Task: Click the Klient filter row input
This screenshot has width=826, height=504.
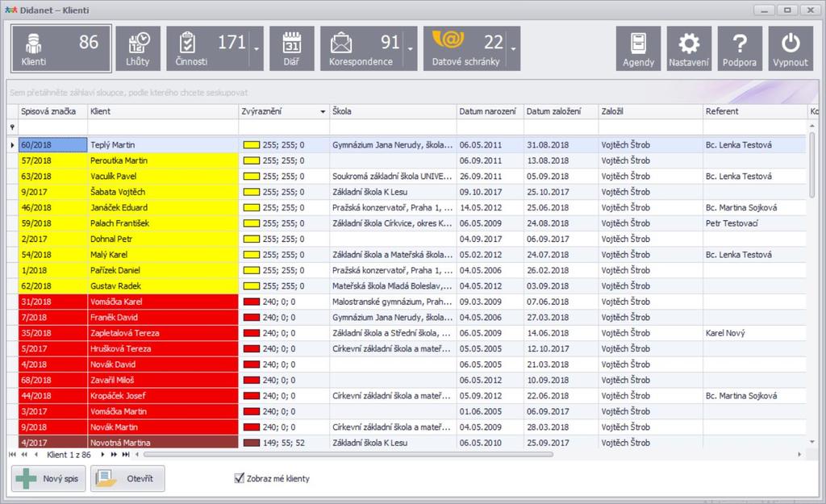Action: coord(163,127)
